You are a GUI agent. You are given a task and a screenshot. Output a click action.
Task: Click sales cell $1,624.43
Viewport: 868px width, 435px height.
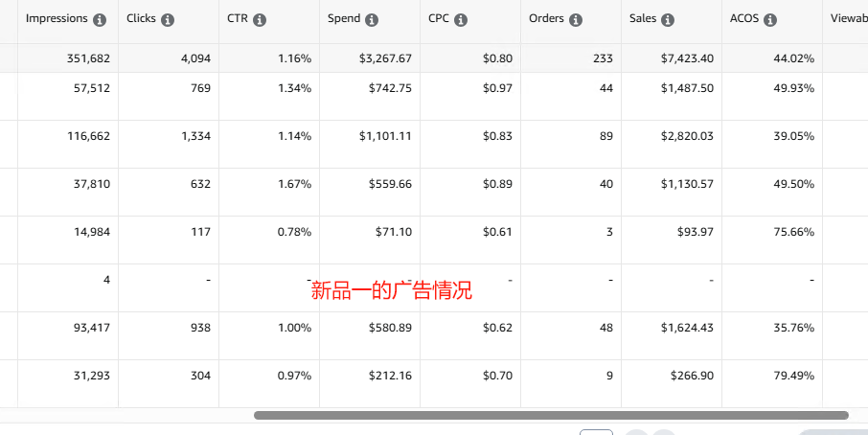point(687,328)
